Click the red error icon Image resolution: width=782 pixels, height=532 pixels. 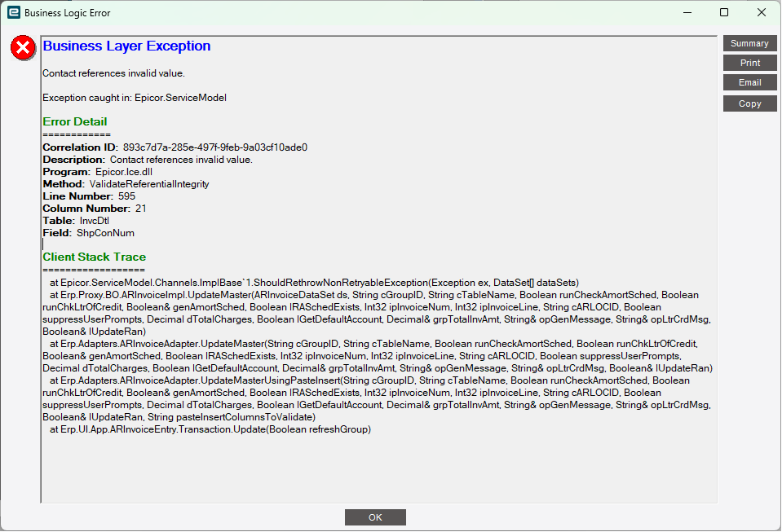23,48
